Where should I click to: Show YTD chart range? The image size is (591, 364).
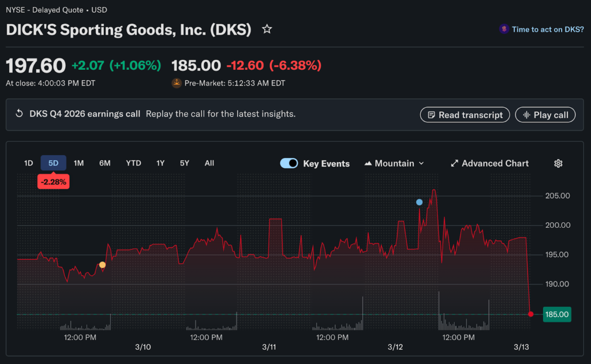click(133, 163)
